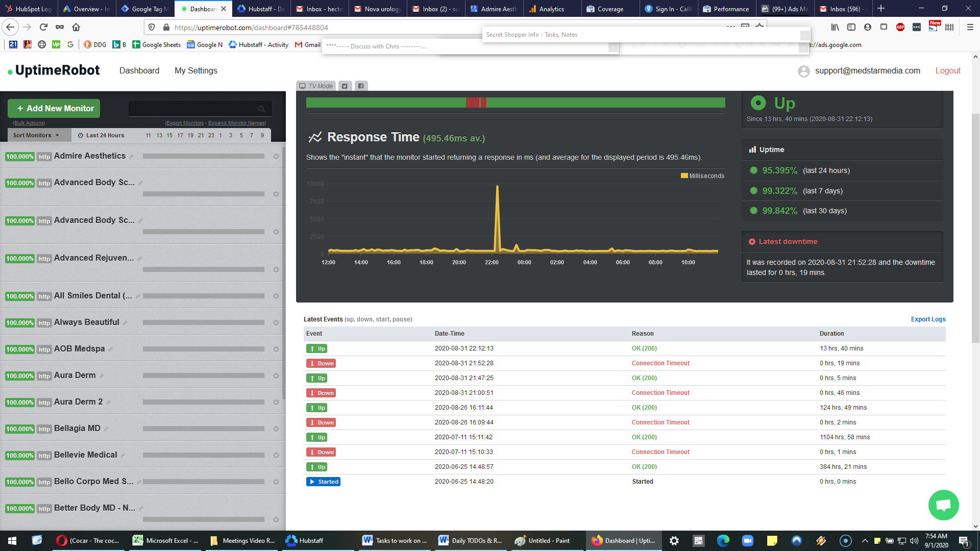Go to My Settings
980x551 pixels.
(196, 71)
